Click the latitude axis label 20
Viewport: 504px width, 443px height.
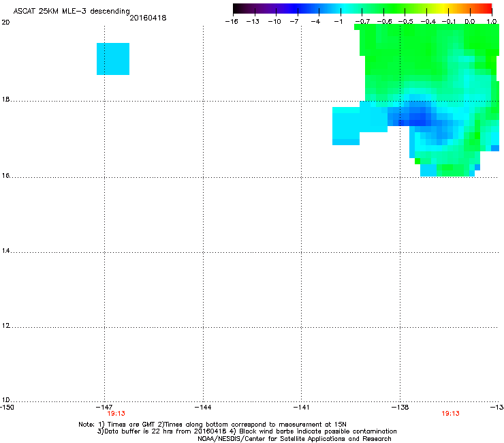[x=5, y=22]
